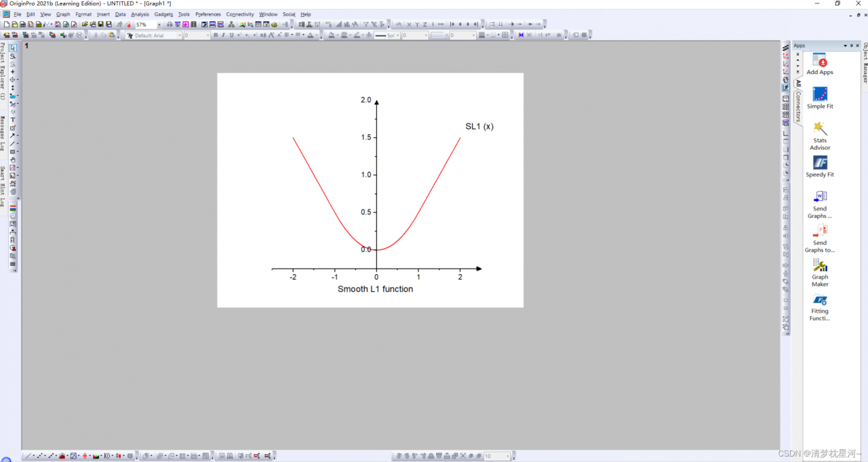Select the Zoom-in scale tool
868x462 pixels.
tap(13, 56)
